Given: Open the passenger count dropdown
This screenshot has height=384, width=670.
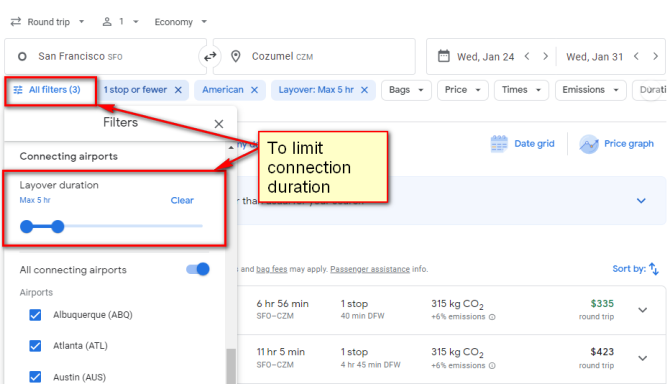Looking at the screenshot, I should click(x=120, y=22).
